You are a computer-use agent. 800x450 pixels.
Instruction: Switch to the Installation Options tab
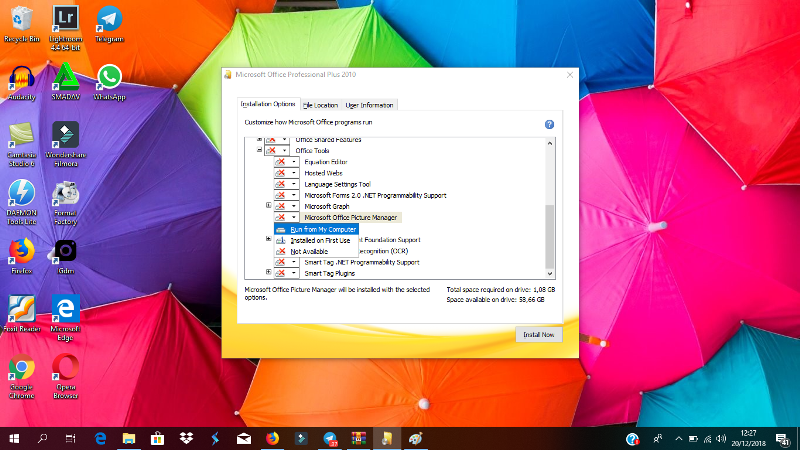pos(268,104)
